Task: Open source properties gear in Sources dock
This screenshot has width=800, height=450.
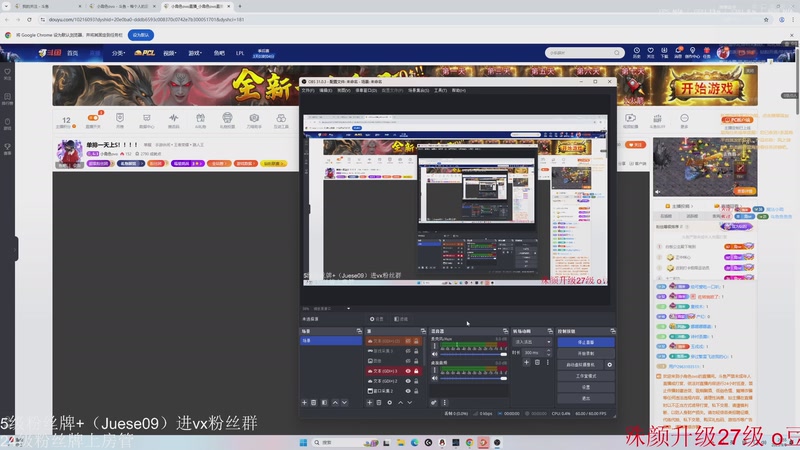Action: pyautogui.click(x=390, y=403)
